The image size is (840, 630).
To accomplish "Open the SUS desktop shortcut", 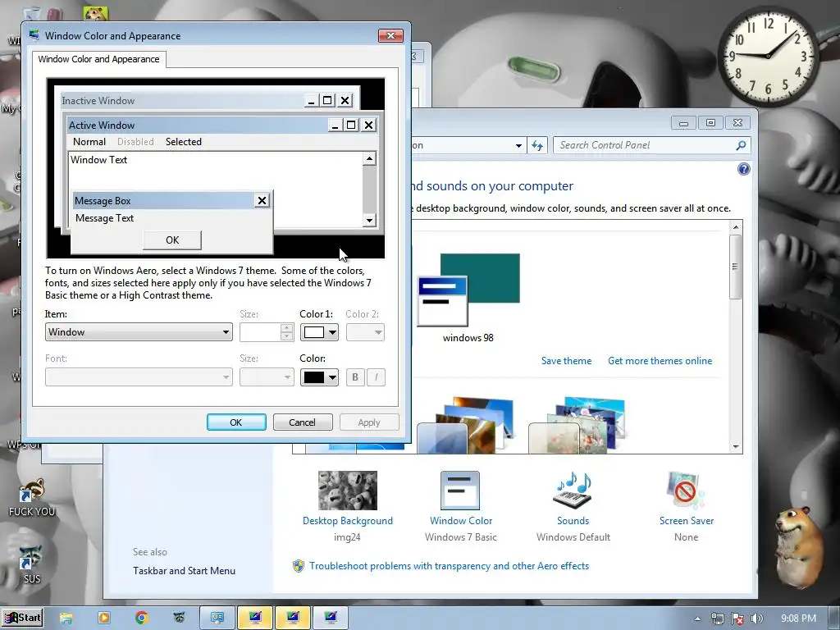I will pos(32,564).
